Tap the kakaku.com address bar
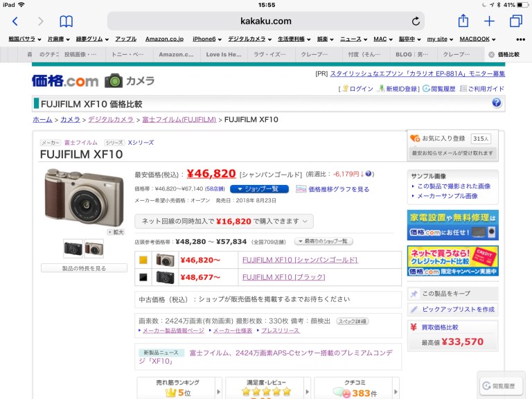 [266, 21]
